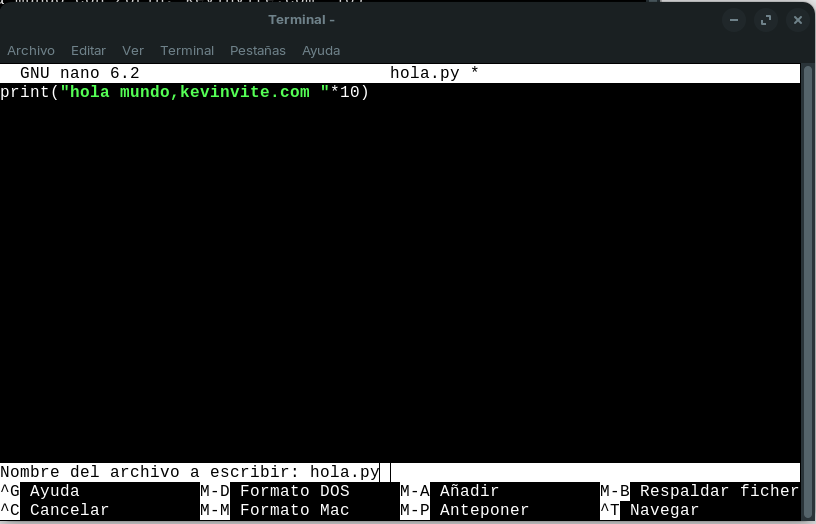Screen dimensions: 816x524
Task: Click the print statement code line
Action: 185,93
